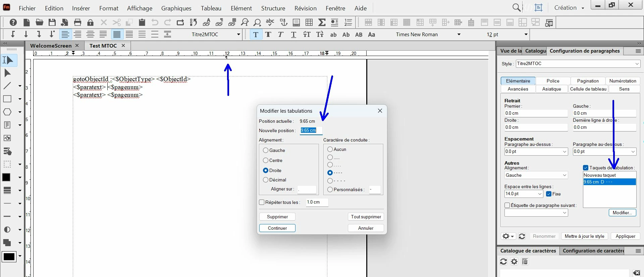Select the rectangle drawing tool
Image resolution: width=644 pixels, height=277 pixels.
7,99
